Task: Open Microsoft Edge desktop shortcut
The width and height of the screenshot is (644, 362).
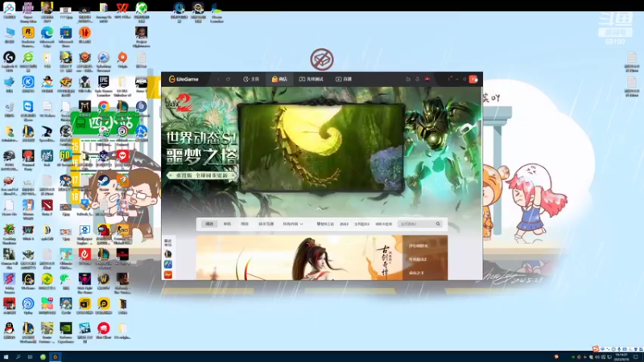Action: click(x=47, y=36)
